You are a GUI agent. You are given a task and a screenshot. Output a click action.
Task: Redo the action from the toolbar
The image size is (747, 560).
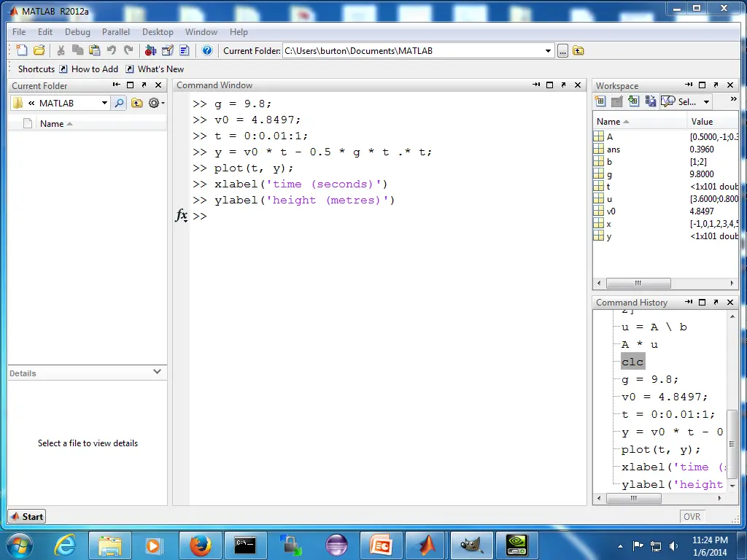[x=128, y=50]
